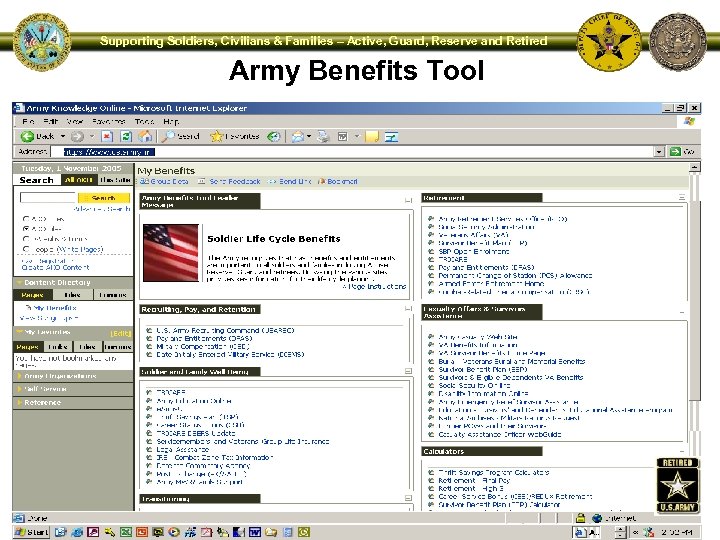The width and height of the screenshot is (720, 540).
Task: Expand the Self Service section
Action: coord(20,389)
